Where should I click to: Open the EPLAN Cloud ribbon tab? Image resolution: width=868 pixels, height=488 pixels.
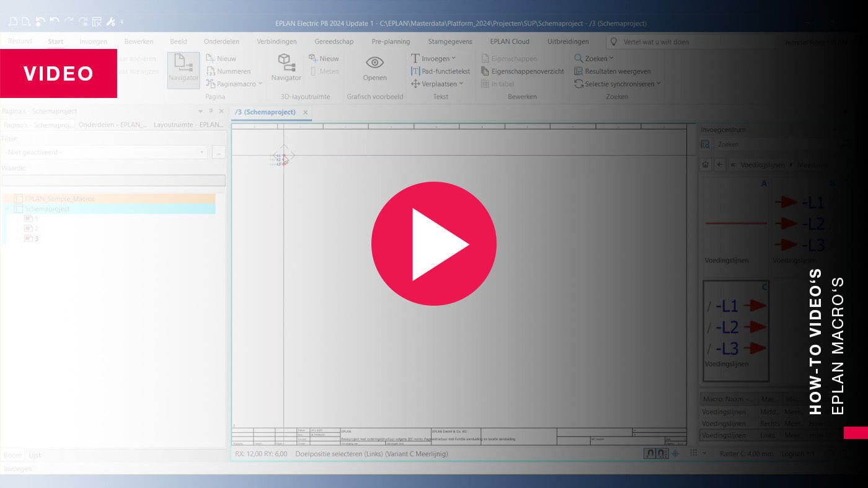510,42
